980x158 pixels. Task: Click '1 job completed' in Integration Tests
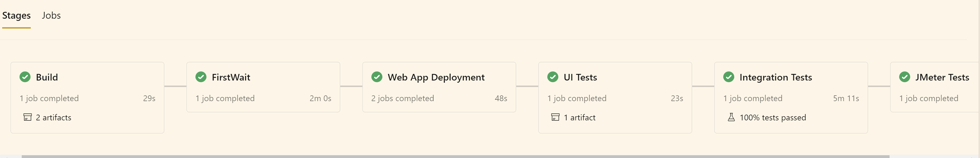point(752,98)
